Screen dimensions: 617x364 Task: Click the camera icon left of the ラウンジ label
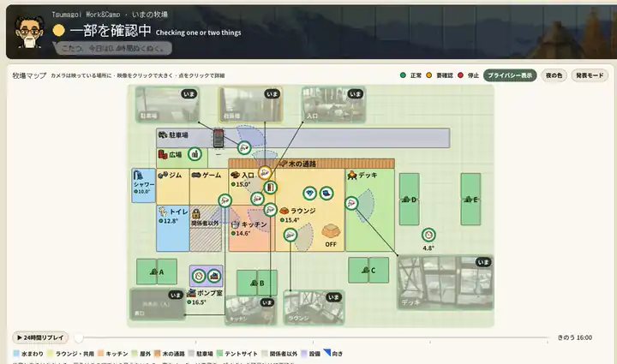pos(270,210)
